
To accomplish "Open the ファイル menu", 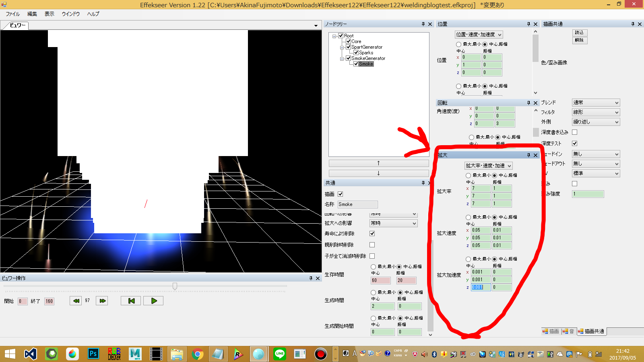I will click(x=12, y=14).
